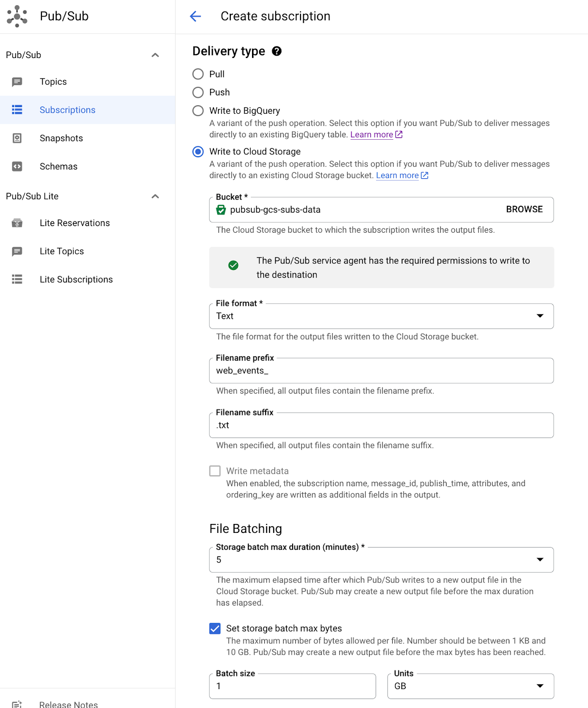The height and width of the screenshot is (708, 588).
Task: Click the Create subscription page title
Action: point(276,17)
